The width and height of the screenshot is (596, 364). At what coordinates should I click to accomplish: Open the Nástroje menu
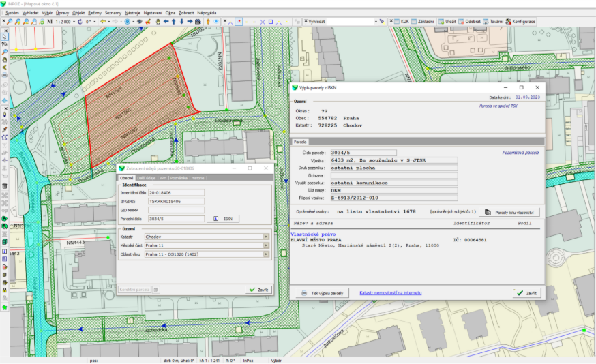[x=133, y=13]
